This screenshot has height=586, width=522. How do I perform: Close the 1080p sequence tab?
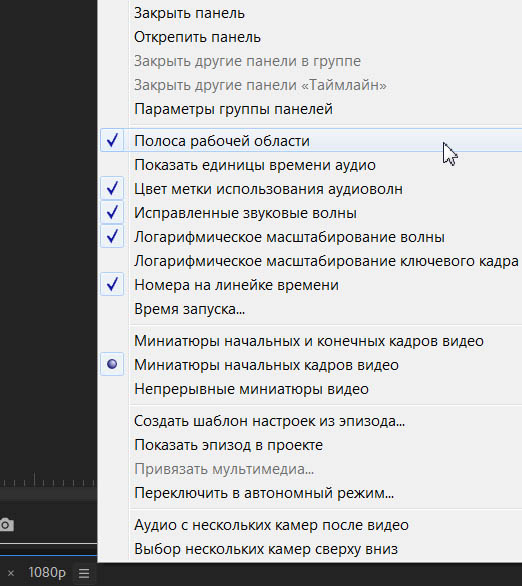click(11, 573)
